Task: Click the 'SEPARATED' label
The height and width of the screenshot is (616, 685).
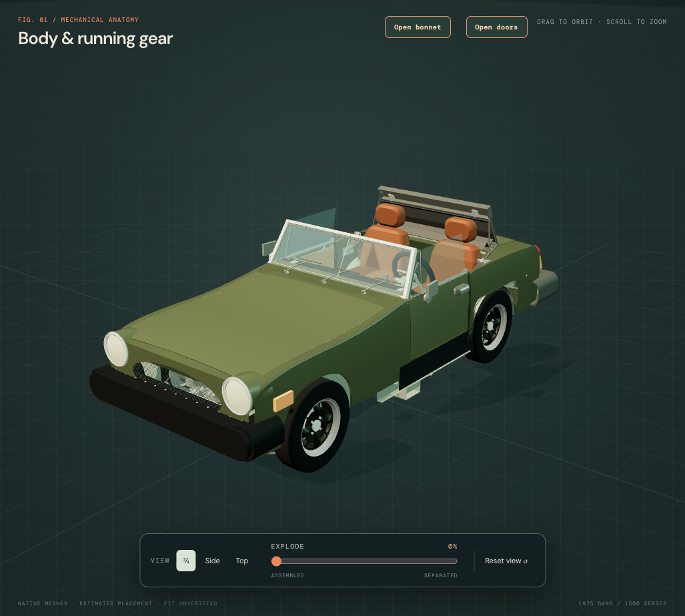Action: pyautogui.click(x=440, y=575)
